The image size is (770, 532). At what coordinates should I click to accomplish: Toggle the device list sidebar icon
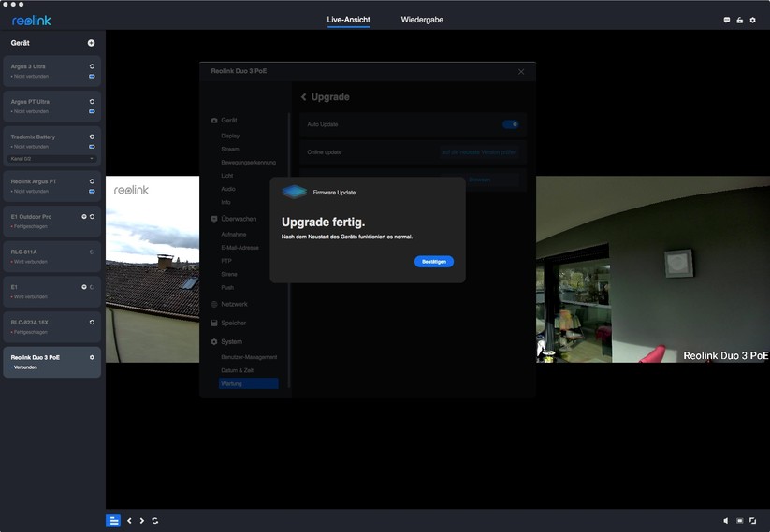[113, 521]
